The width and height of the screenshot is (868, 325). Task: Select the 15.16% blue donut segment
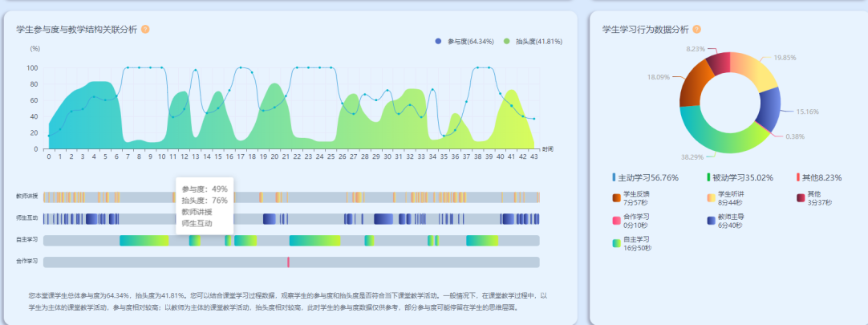[x=769, y=109]
